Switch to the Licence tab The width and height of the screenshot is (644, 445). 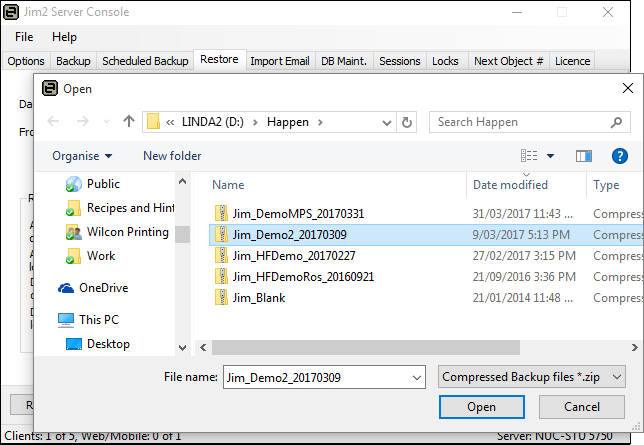573,61
